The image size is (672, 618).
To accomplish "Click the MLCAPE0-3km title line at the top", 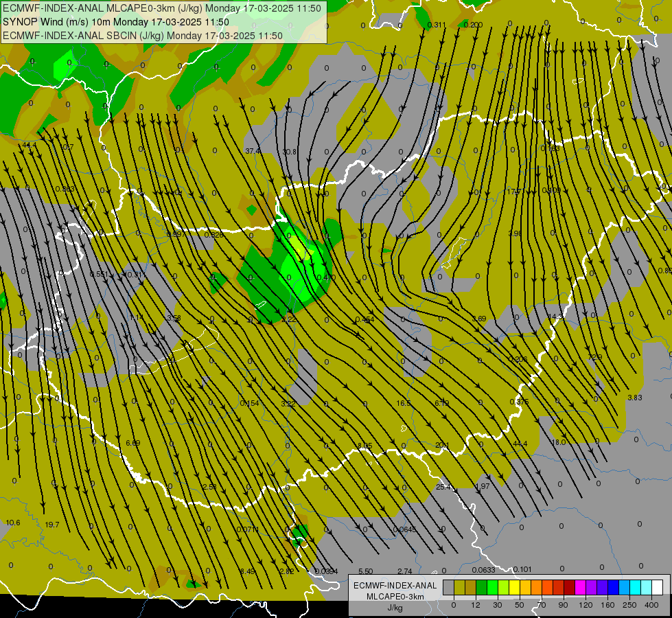I will pos(161,8).
